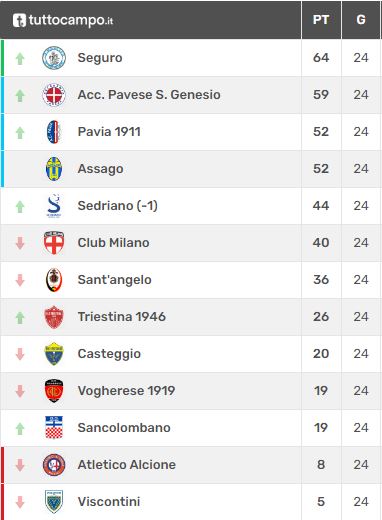Screen dimensions: 382x520
Task: Open the Casteggio team link
Action: coord(109,354)
